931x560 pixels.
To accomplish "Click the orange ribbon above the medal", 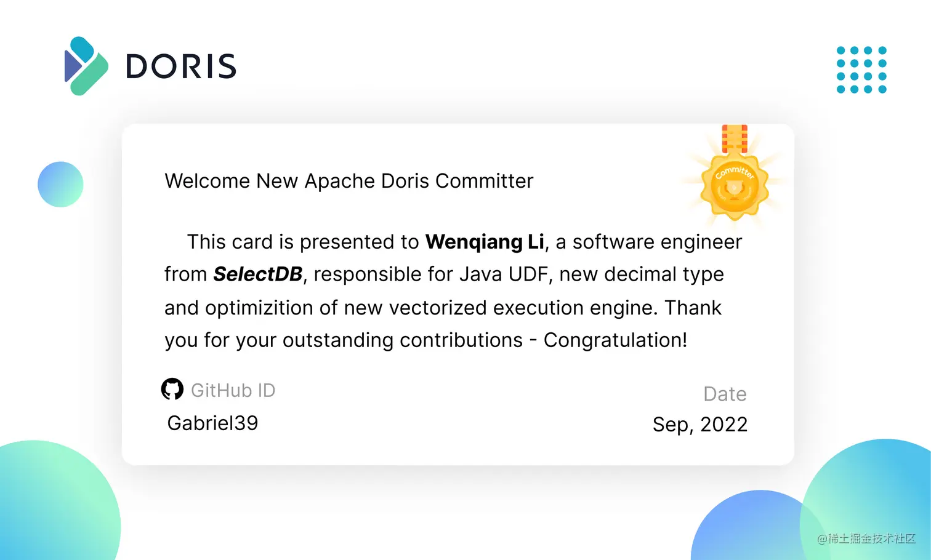I will click(x=734, y=138).
